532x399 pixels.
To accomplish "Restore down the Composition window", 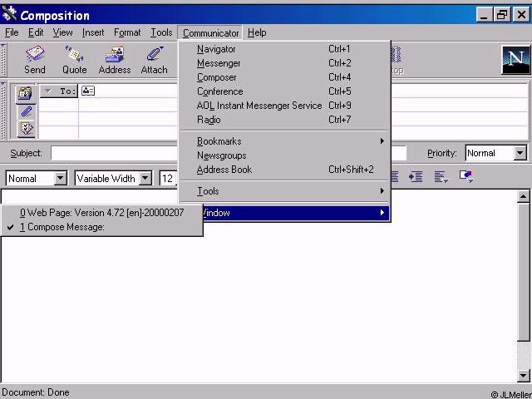I will click(502, 15).
